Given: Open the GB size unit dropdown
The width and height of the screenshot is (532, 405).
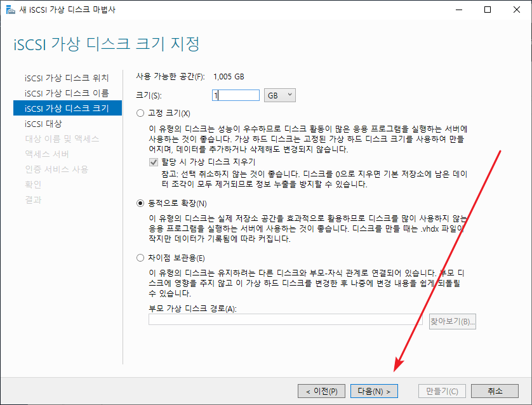Looking at the screenshot, I should pos(279,95).
